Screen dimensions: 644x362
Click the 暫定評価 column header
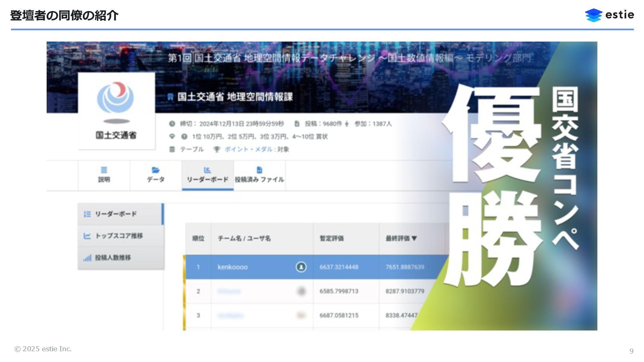pos(331,238)
